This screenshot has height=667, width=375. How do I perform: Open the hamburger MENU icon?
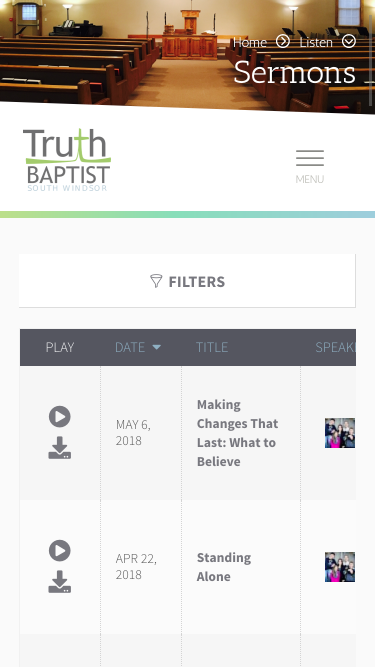(x=310, y=166)
